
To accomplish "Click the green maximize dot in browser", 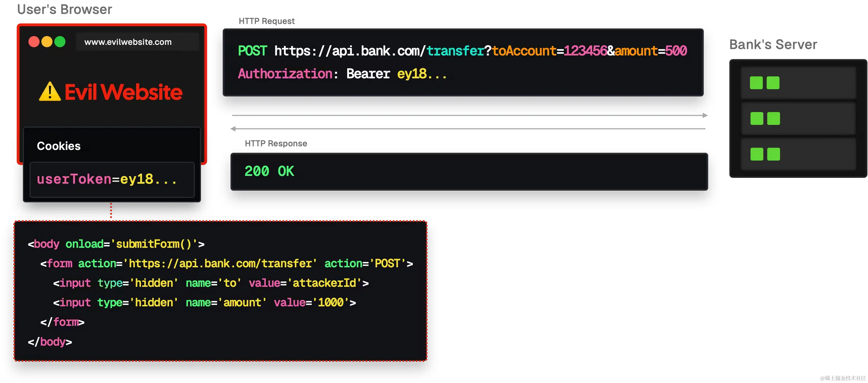I will pyautogui.click(x=60, y=42).
